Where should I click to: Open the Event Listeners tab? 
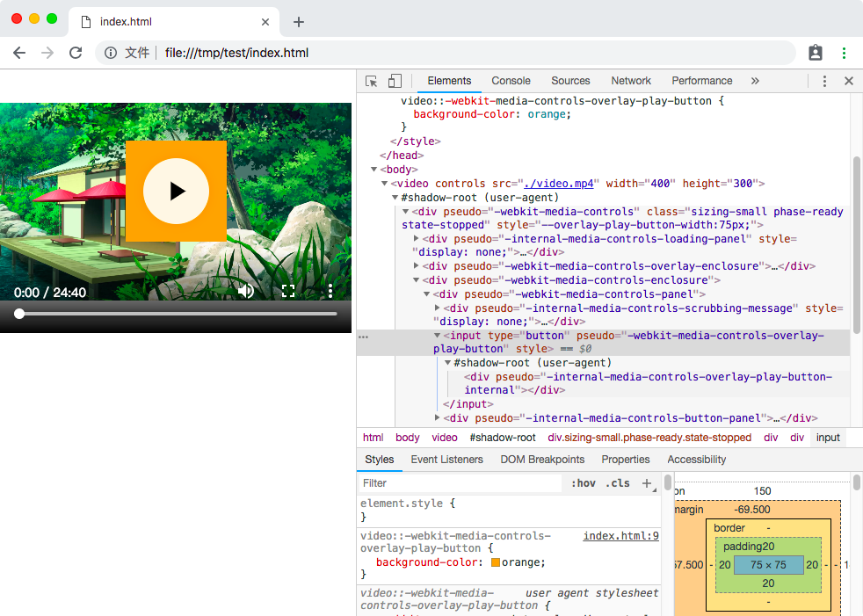pos(446,460)
